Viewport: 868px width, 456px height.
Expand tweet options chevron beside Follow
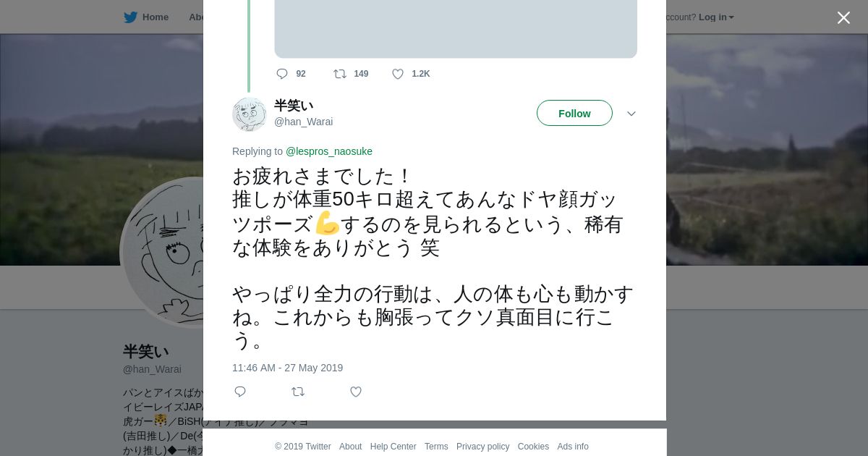tap(631, 114)
